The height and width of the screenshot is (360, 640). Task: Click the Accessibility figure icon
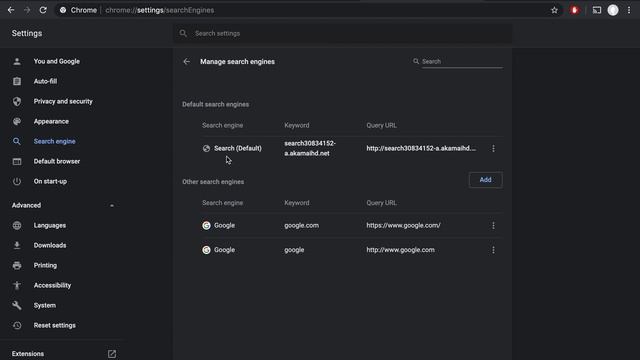pos(17,285)
